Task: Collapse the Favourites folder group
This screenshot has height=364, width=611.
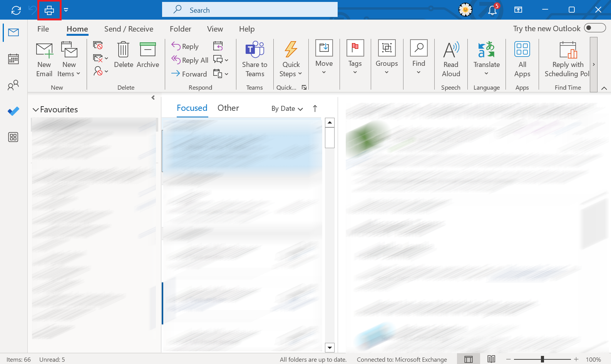Action: point(36,110)
